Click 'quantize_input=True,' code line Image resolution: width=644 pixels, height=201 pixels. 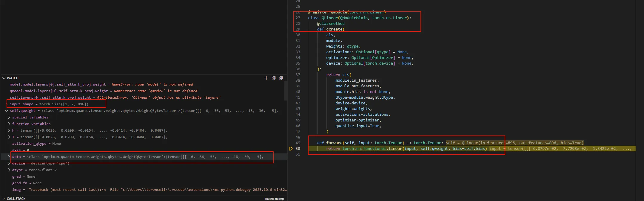358,126
